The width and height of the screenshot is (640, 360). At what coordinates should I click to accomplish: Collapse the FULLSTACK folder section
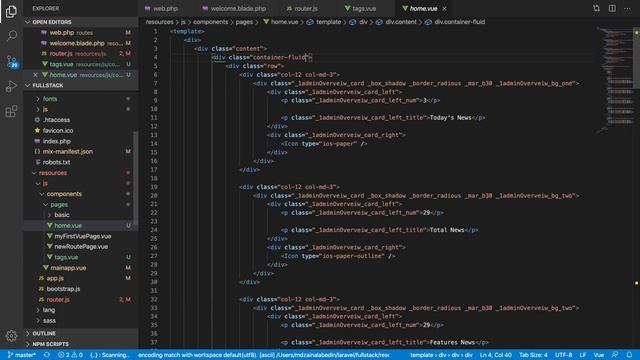(x=81, y=85)
